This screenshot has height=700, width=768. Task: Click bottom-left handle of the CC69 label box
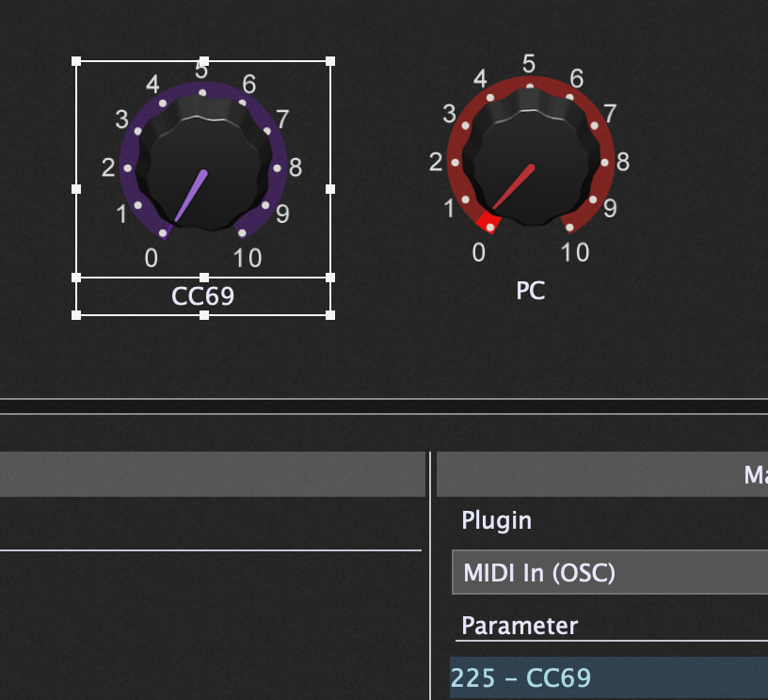pos(76,315)
